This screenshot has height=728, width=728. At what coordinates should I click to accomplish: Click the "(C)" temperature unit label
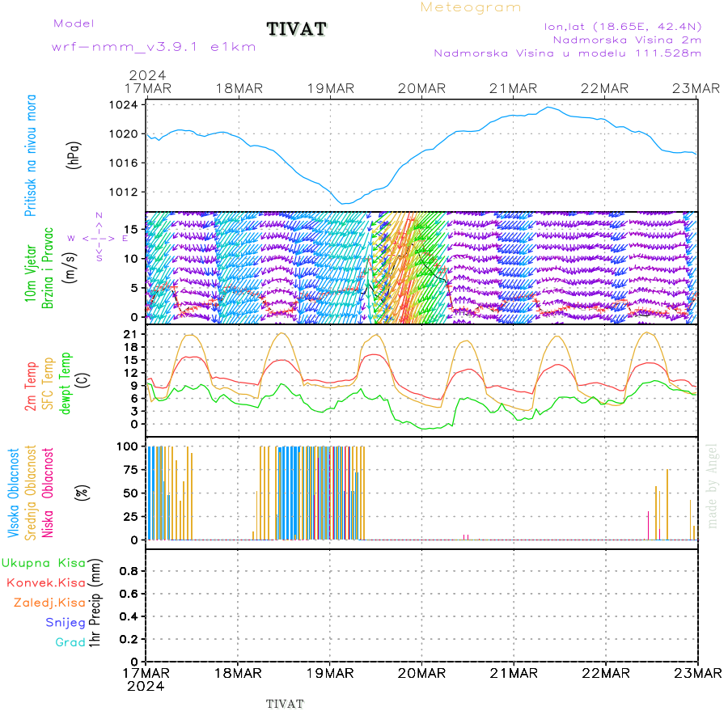coord(83,380)
